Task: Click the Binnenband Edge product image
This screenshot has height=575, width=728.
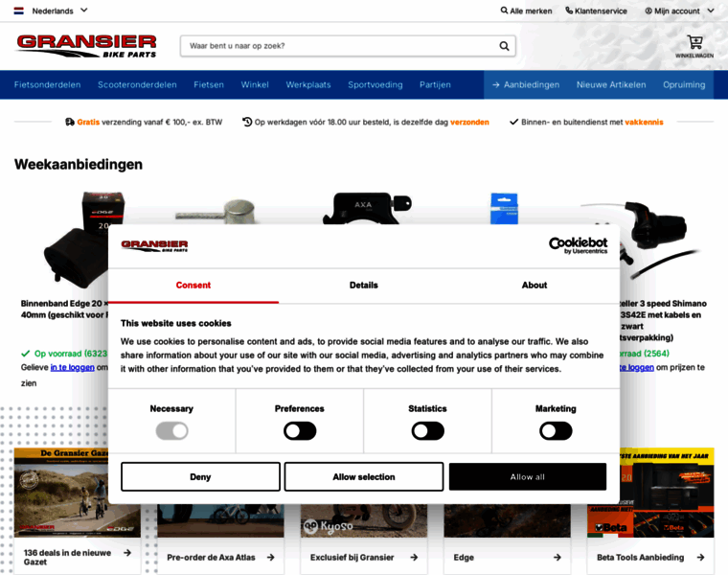Action: coord(83,240)
